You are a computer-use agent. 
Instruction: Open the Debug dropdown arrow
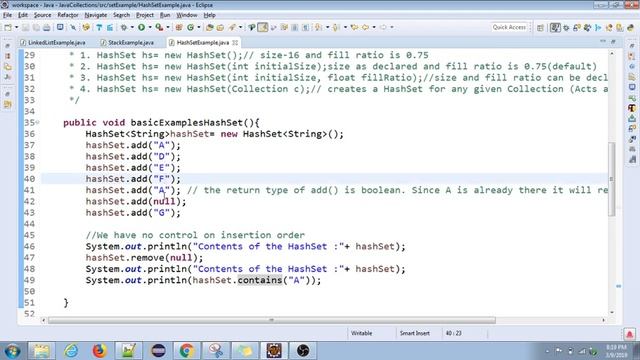(x=132, y=27)
